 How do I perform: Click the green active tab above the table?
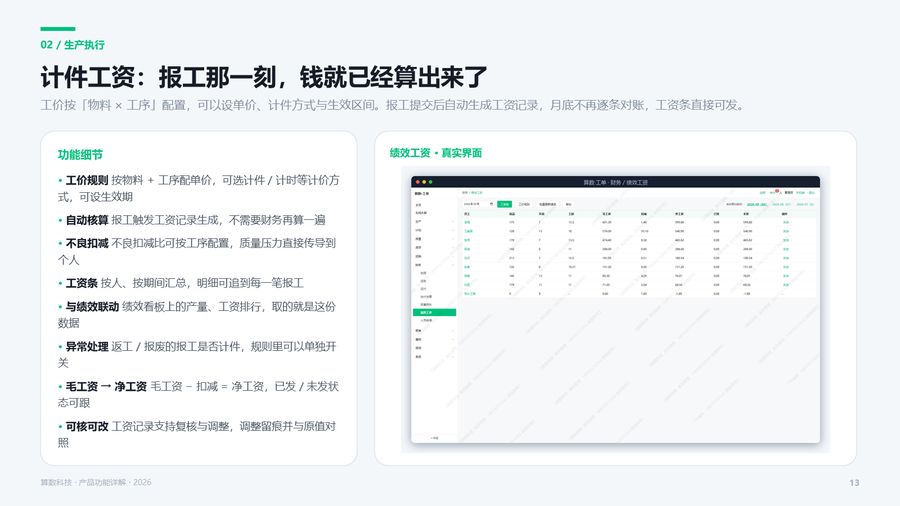coord(504,204)
